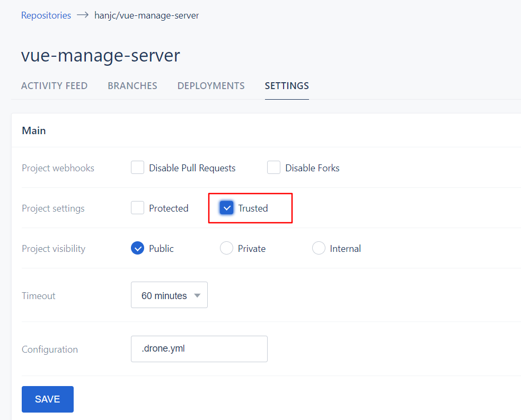Enable the Disable Pull Requests checkbox
The height and width of the screenshot is (420, 521).
tap(138, 168)
